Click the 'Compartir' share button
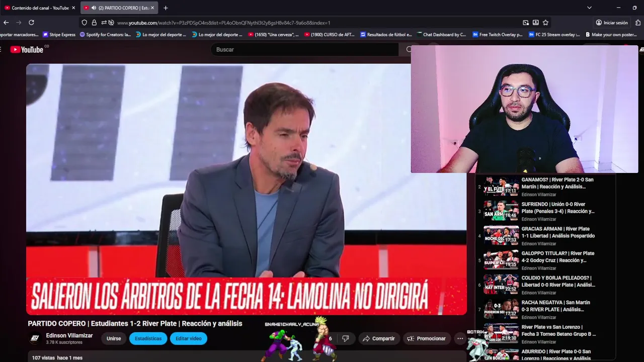 click(x=379, y=338)
